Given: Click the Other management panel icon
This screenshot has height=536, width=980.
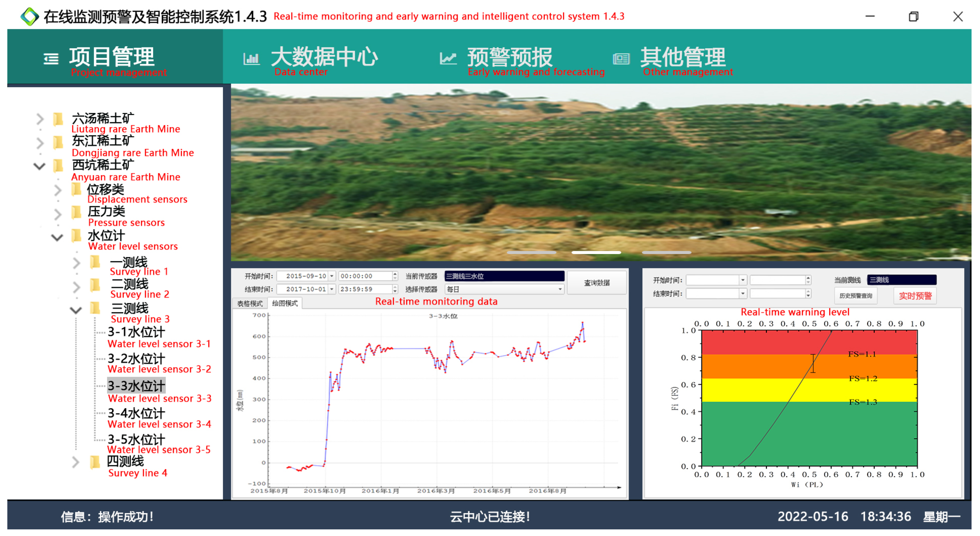Looking at the screenshot, I should click(x=621, y=59).
